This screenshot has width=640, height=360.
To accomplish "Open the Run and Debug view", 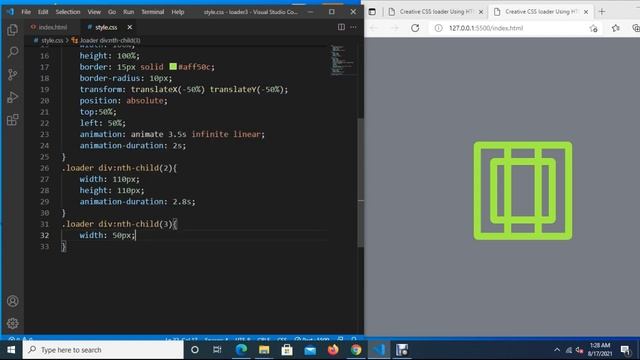I will [x=13, y=97].
